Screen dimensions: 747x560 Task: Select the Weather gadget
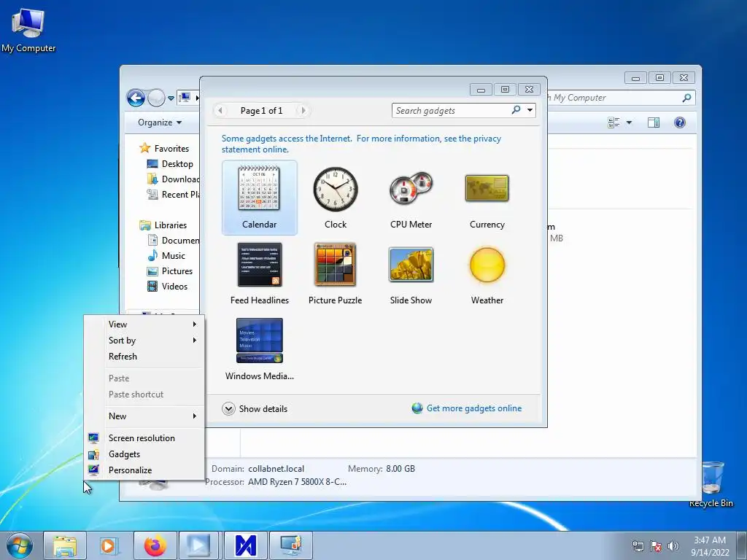[487, 273]
